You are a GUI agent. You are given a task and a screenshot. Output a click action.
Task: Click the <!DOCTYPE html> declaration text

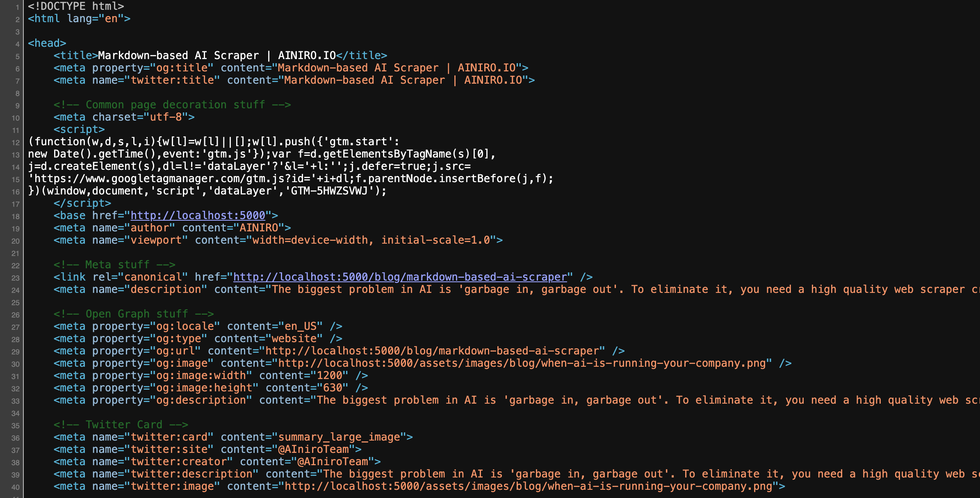tap(76, 6)
